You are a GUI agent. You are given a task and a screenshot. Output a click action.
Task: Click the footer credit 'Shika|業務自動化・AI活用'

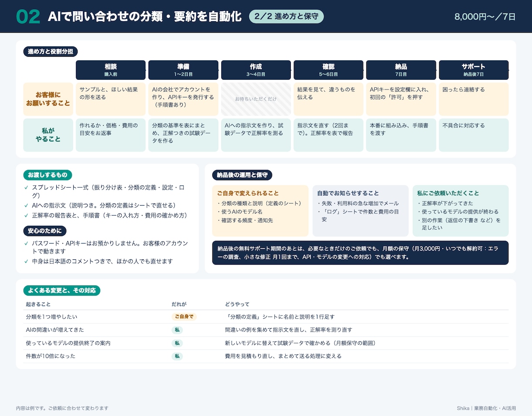[486, 408]
